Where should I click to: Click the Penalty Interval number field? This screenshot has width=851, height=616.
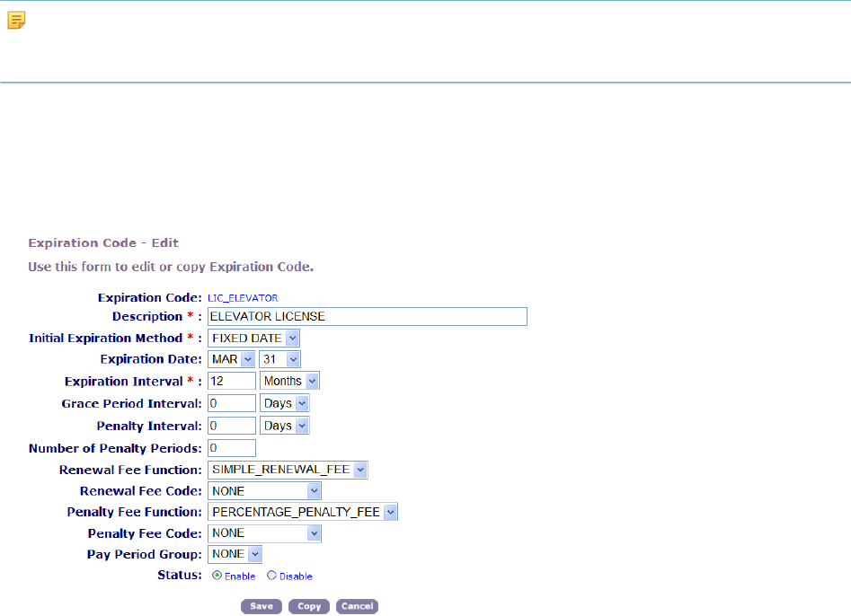click(232, 426)
